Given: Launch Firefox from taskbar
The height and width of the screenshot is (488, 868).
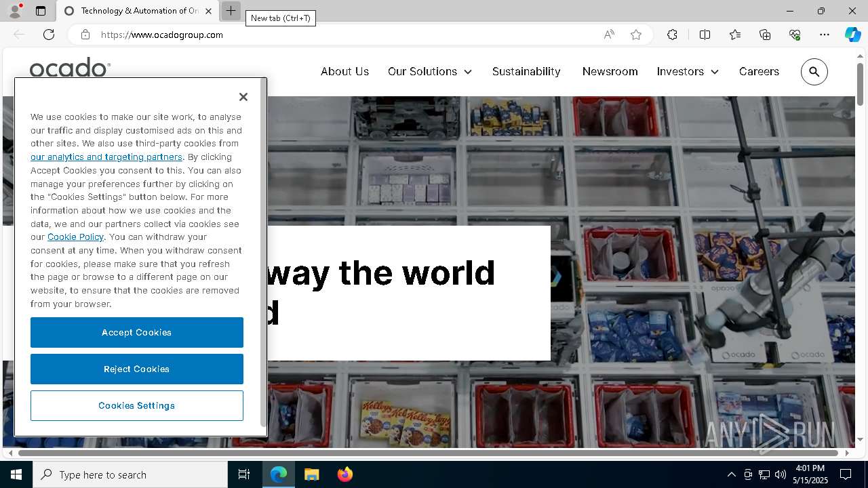Looking at the screenshot, I should pos(344,474).
